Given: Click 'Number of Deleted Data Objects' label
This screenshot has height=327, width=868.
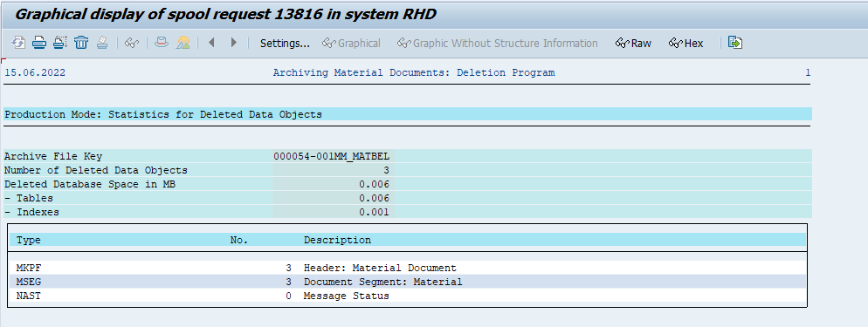Looking at the screenshot, I should coord(96,170).
